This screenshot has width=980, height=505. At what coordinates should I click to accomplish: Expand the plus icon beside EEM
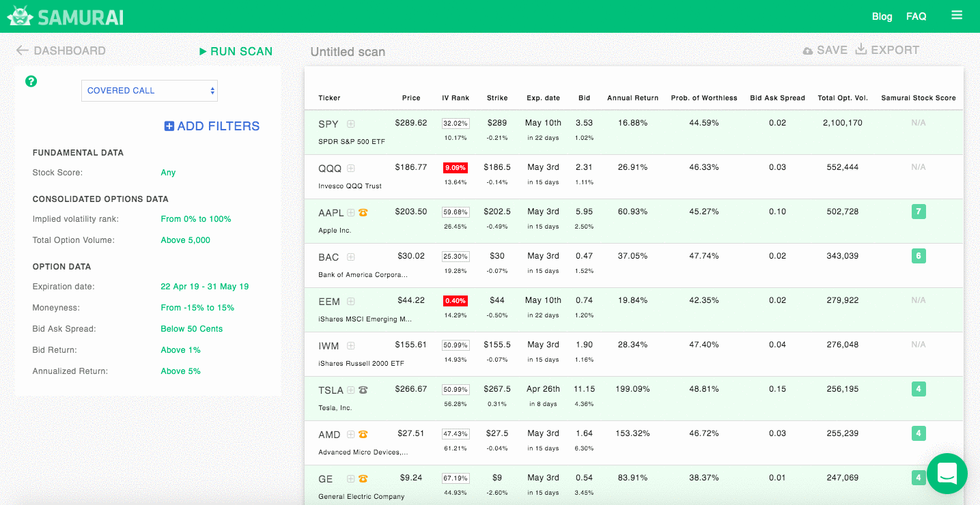[351, 302]
